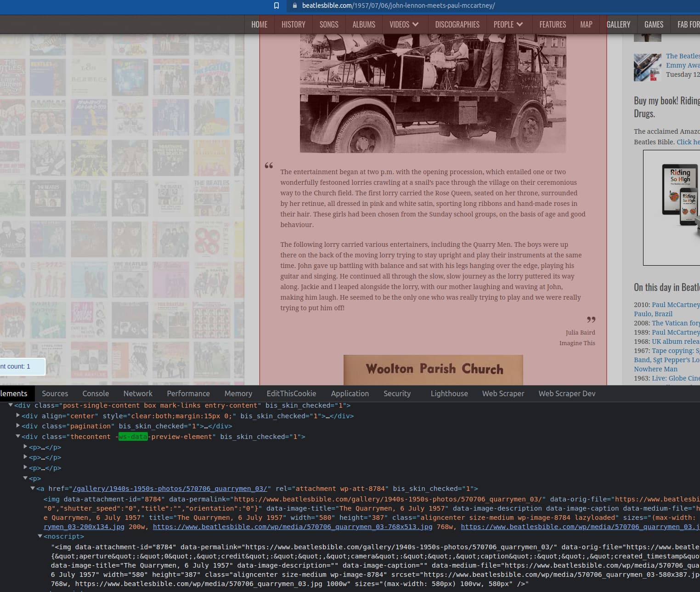Click the bookmark icon in the address bar

(277, 6)
